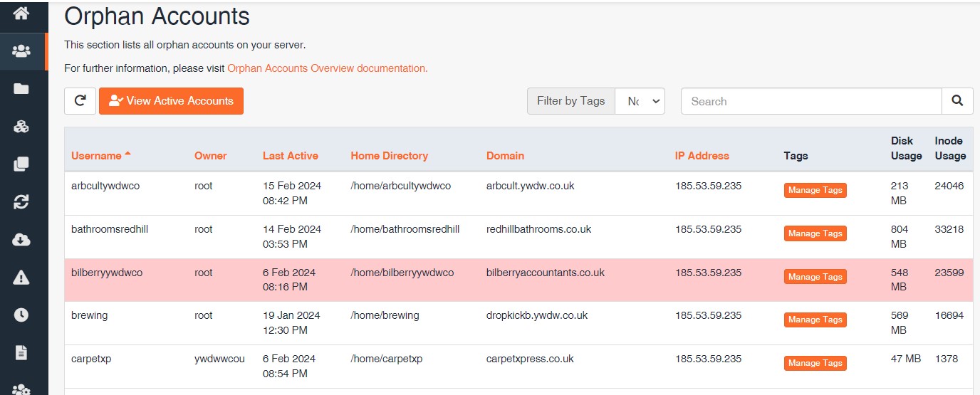Open the home icon in sidebar

[21, 13]
